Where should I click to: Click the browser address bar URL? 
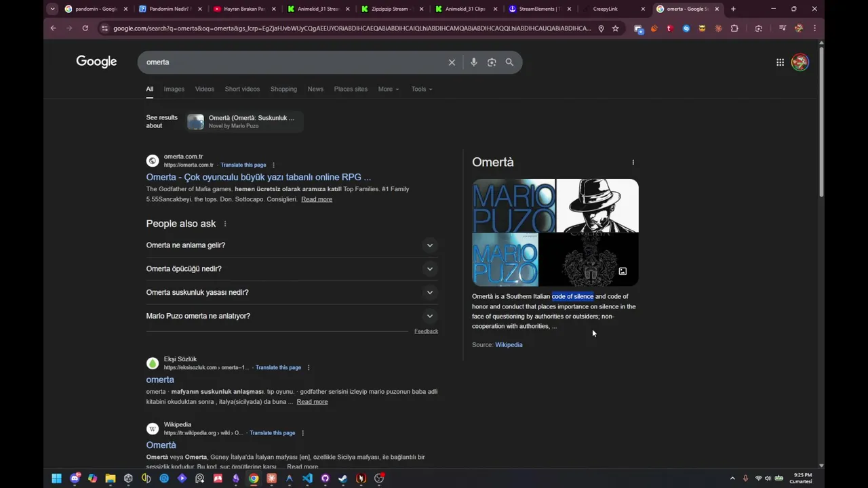coord(351,28)
